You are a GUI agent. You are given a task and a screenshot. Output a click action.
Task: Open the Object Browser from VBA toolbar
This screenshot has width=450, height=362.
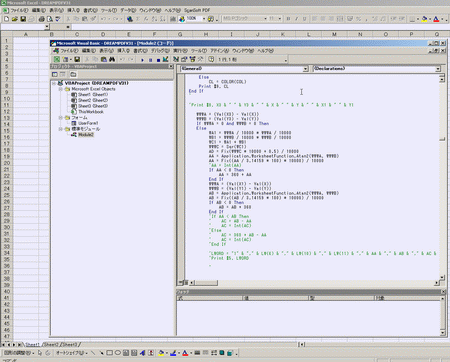[192, 59]
